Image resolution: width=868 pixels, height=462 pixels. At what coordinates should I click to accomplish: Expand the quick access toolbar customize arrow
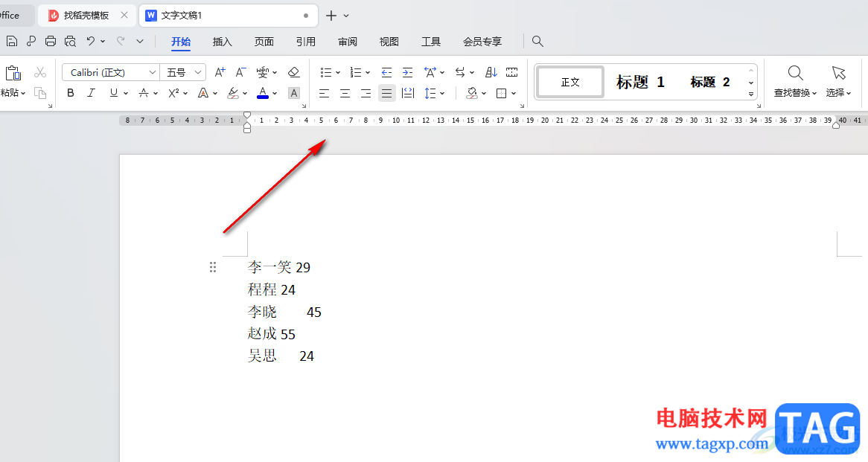(x=139, y=41)
